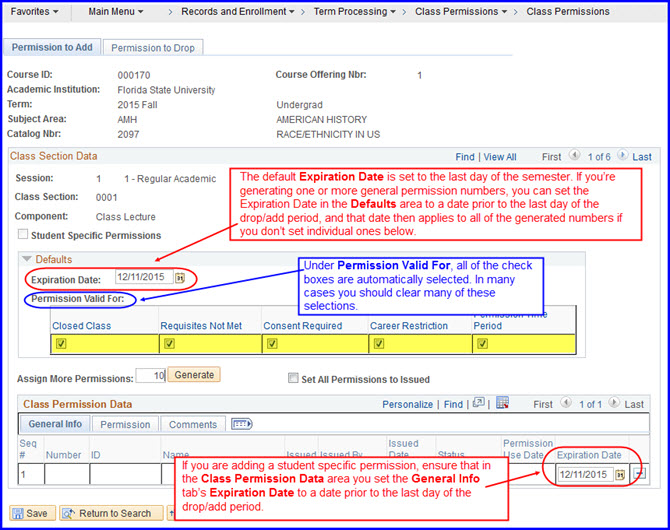The image size is (670, 530).
Task: Click Find in Class Permission Data
Action: 453,404
